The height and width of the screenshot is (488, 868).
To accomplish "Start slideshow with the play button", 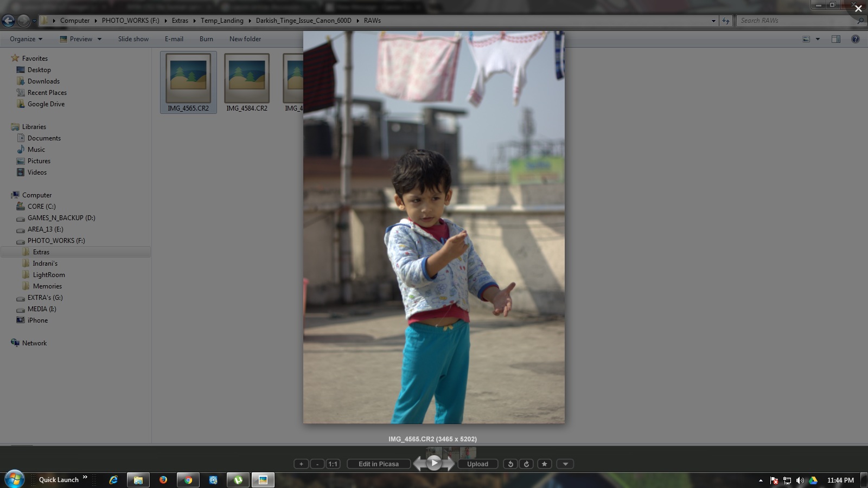I will click(434, 463).
